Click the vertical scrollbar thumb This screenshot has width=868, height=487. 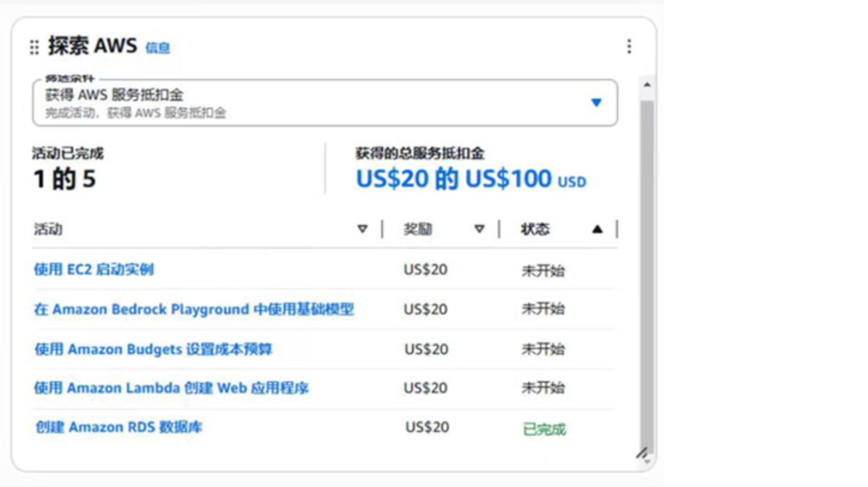647,270
